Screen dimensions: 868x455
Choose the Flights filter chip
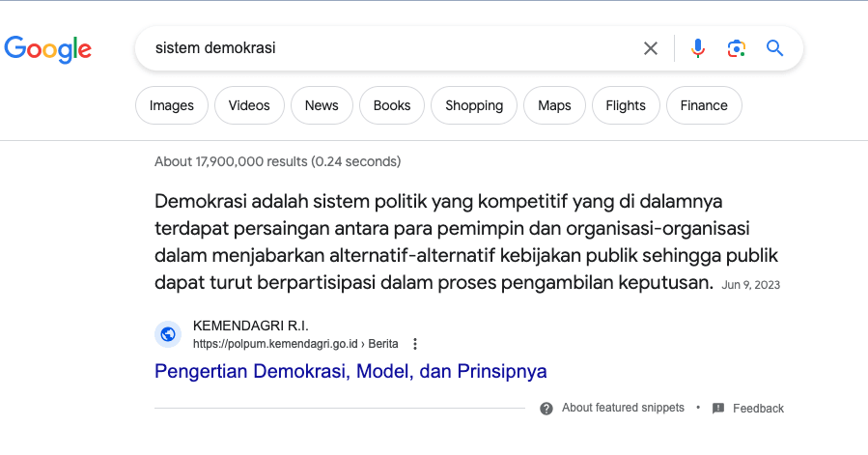point(626,106)
